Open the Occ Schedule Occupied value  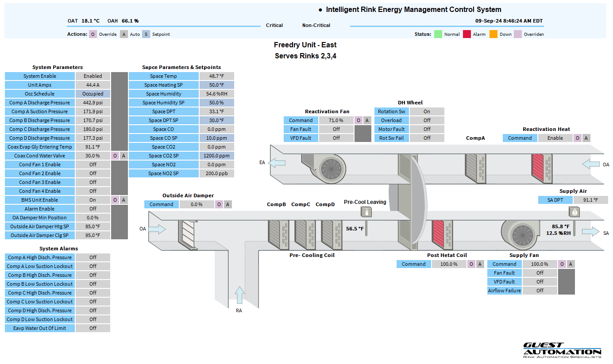click(93, 94)
